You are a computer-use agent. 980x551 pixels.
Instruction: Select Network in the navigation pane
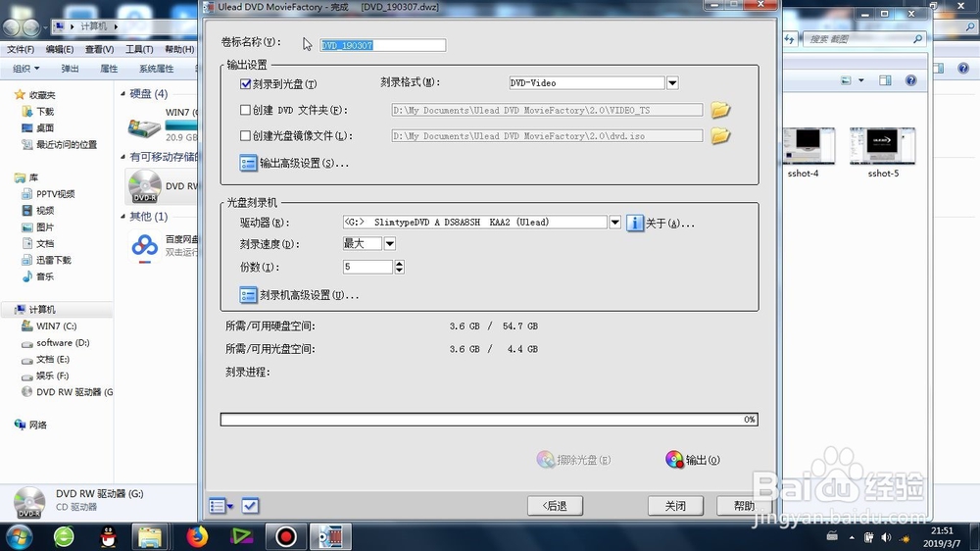[30, 425]
